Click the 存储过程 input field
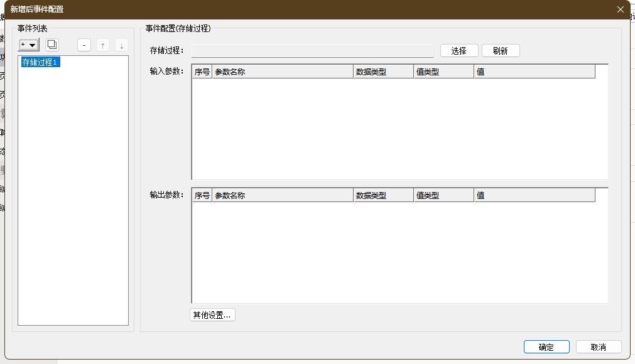Viewport: 635px width, 364px height. pyautogui.click(x=312, y=51)
